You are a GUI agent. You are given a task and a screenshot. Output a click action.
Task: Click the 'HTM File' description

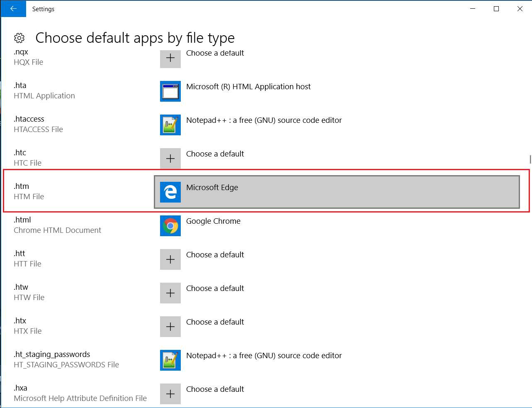coord(29,197)
